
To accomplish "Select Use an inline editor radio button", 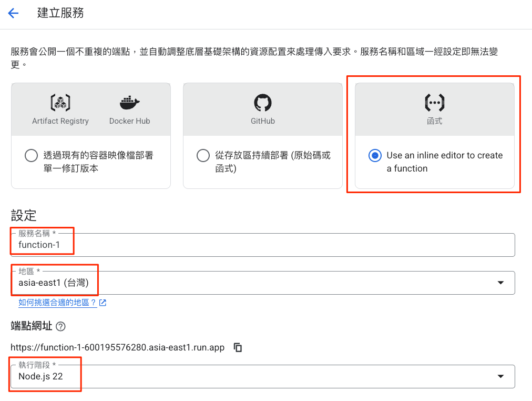I will coord(375,156).
